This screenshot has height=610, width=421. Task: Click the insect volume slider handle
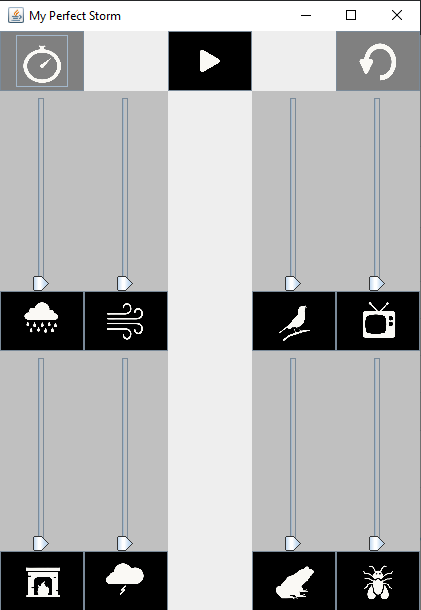pos(377,543)
